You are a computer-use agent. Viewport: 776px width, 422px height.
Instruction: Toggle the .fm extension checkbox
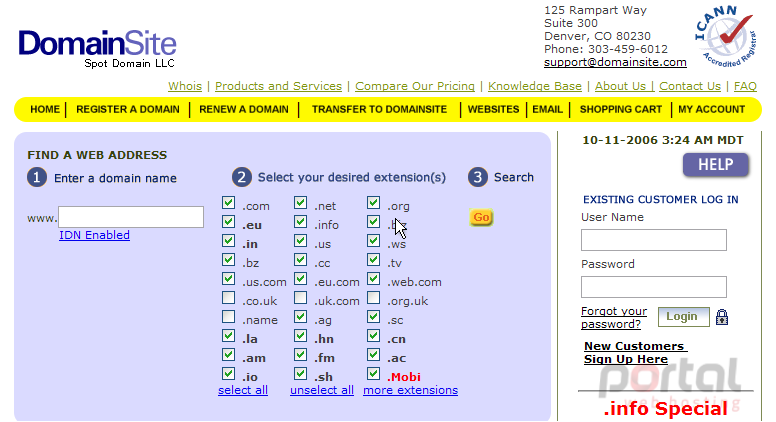pyautogui.click(x=300, y=354)
